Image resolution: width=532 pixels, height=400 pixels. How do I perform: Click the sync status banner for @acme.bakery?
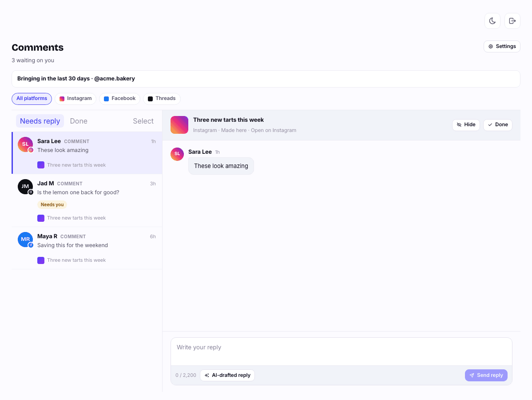pyautogui.click(x=266, y=79)
